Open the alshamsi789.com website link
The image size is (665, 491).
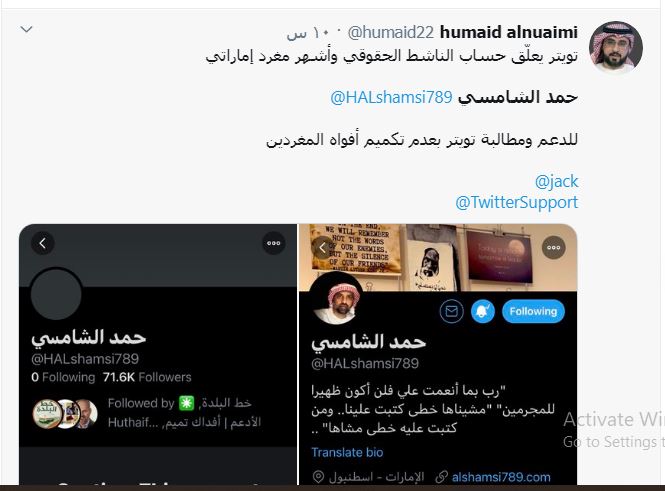(501, 477)
